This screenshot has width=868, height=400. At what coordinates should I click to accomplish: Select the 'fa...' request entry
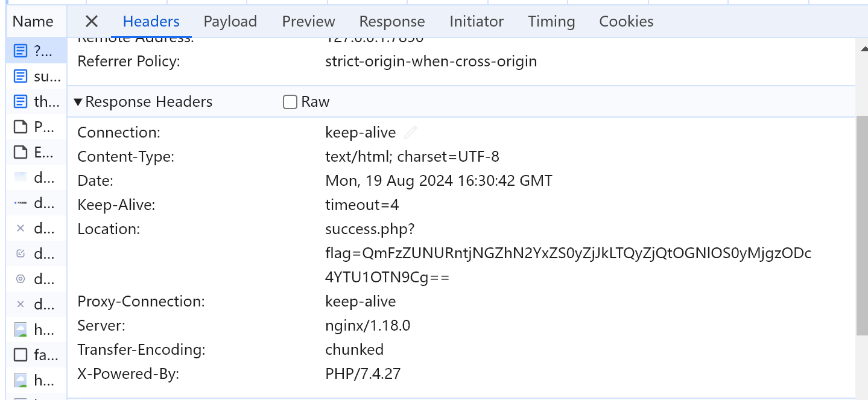(x=37, y=355)
